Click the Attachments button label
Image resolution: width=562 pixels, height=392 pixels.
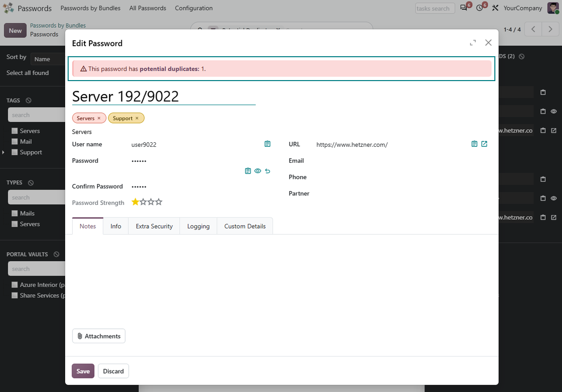[102, 336]
